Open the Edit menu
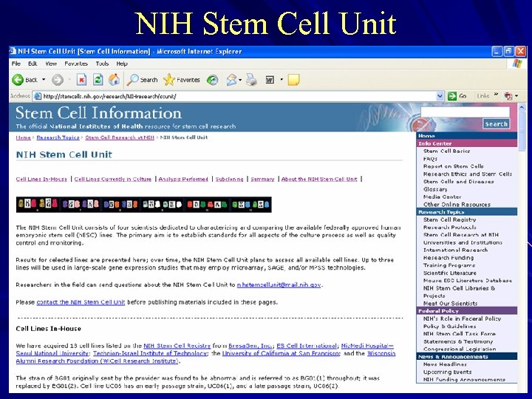The height and width of the screenshot is (399, 532). point(33,64)
